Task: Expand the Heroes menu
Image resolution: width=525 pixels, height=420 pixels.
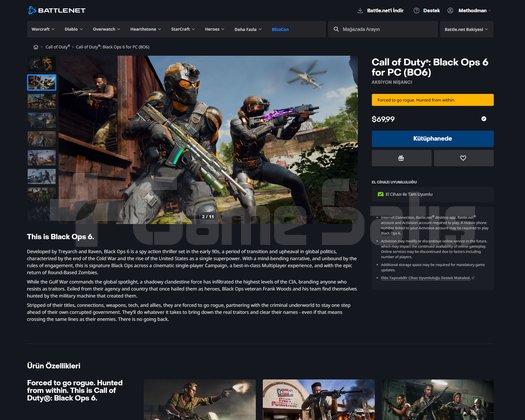Action: tap(214, 29)
